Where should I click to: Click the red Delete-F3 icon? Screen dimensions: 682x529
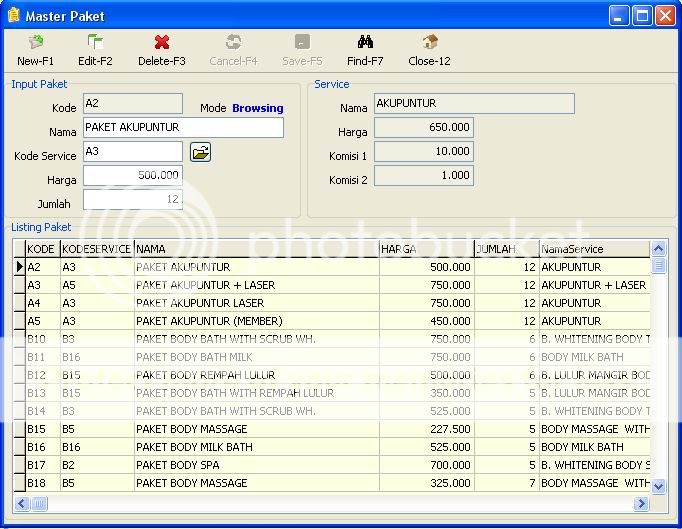(x=162, y=42)
